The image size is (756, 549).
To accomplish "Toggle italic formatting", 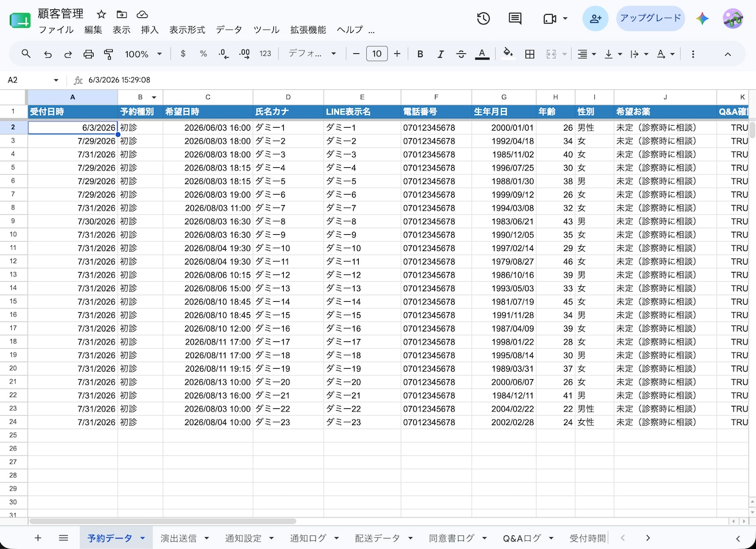I will 441,54.
